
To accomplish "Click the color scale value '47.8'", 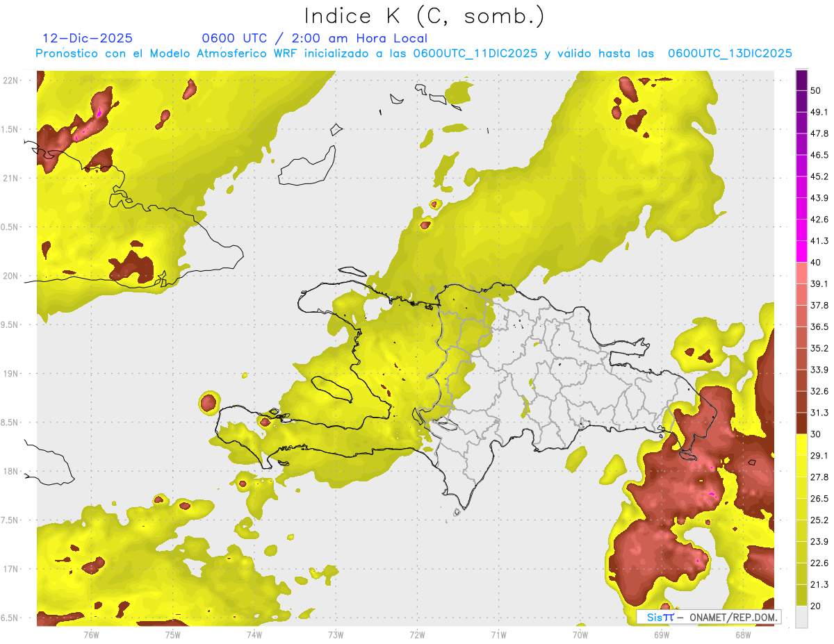I will point(819,133).
